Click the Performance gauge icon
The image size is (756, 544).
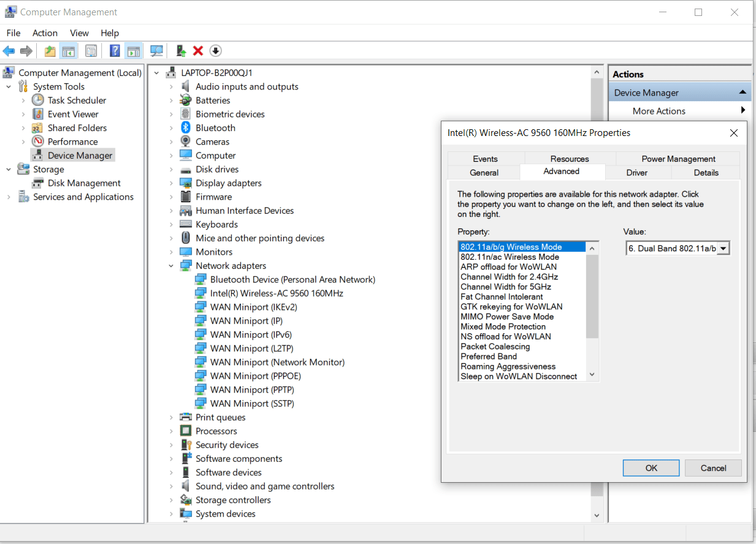38,142
